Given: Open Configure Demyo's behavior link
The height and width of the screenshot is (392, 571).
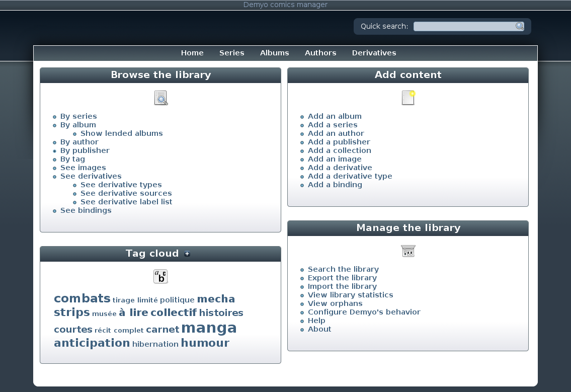Looking at the screenshot, I should 364,312.
